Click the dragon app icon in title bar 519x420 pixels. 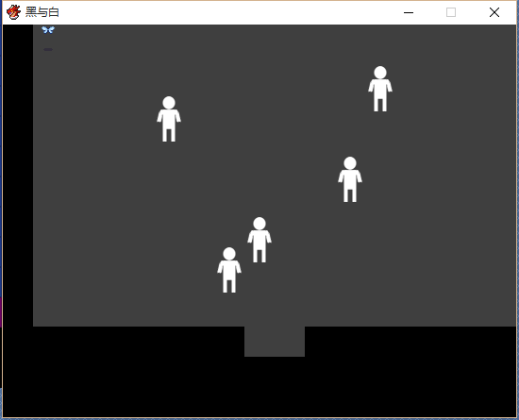pos(13,12)
